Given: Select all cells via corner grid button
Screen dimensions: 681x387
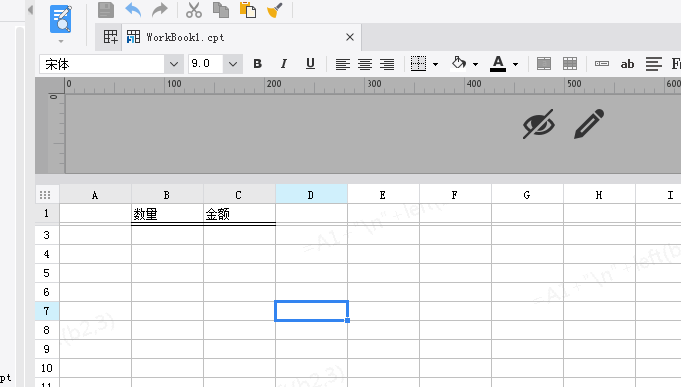Looking at the screenshot, I should tap(45, 195).
